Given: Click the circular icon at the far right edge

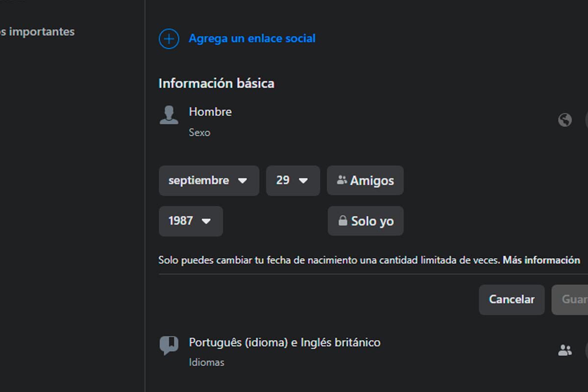Looking at the screenshot, I should [586, 119].
